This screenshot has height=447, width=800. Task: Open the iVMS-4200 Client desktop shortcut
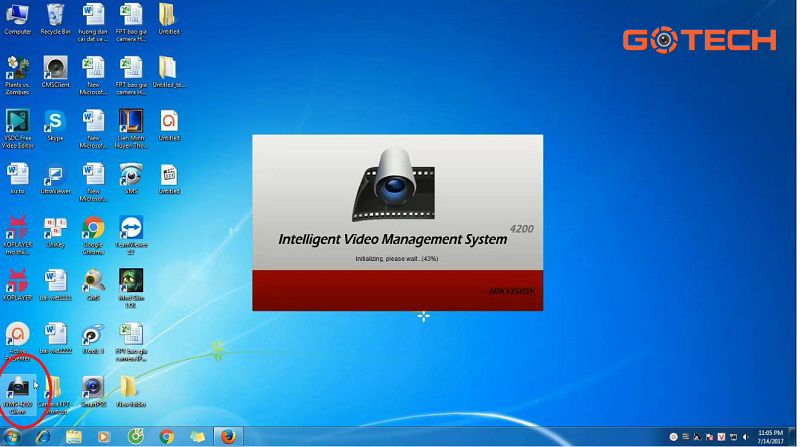19,387
